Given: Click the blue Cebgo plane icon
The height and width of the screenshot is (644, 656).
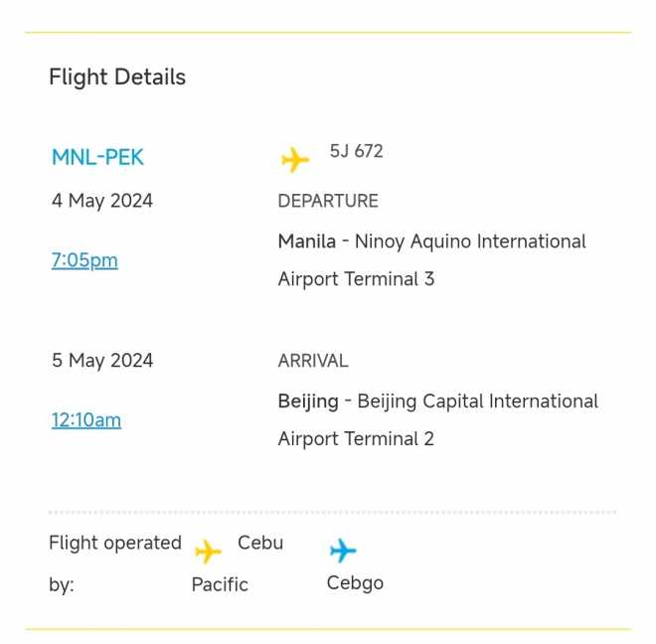Looking at the screenshot, I should [343, 551].
